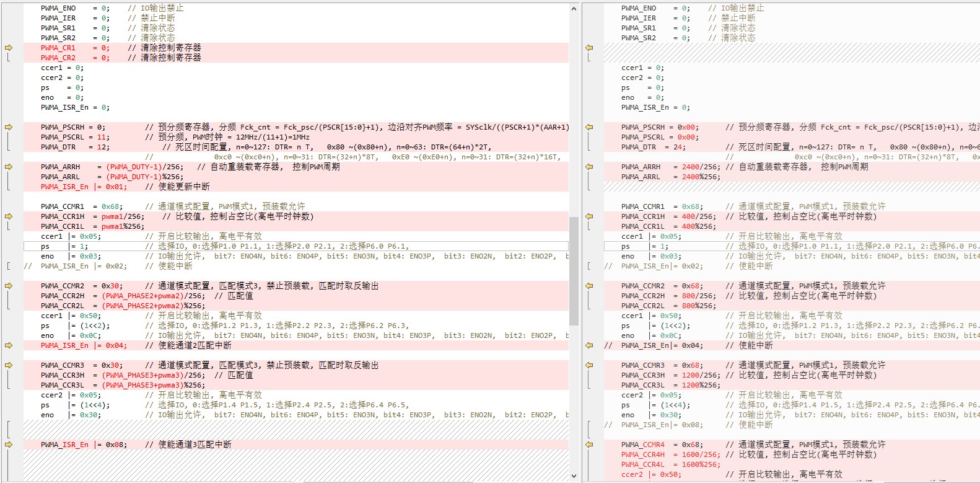Click left-pane arrow next to PWMA_PSCRH = 0
Screen dimensions: 980x483
(9, 127)
